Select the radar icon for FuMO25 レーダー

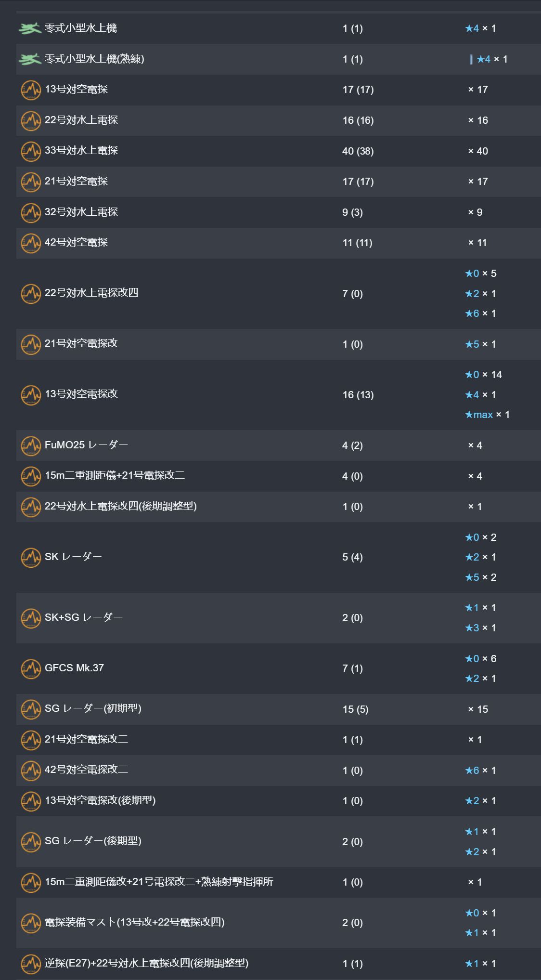point(31,445)
